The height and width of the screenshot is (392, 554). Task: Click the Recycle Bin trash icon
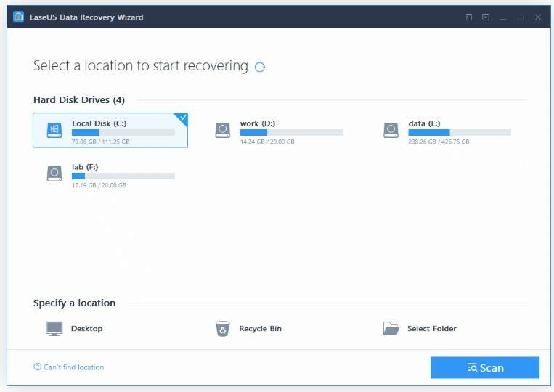[x=223, y=328]
